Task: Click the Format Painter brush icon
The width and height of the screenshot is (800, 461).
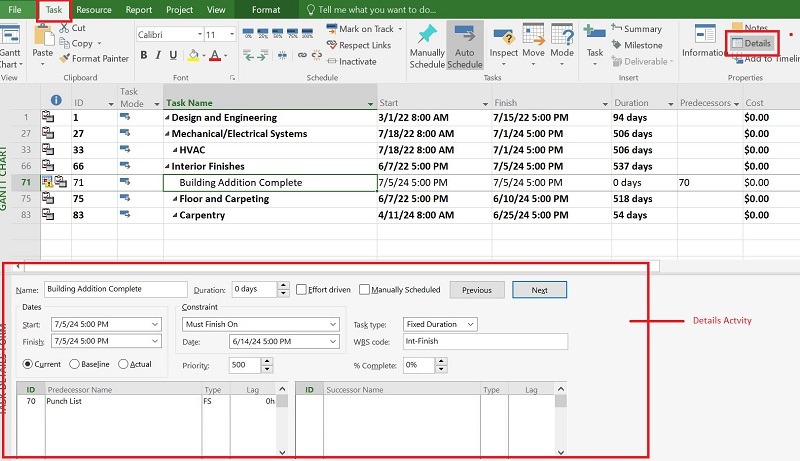Action: coord(64,59)
